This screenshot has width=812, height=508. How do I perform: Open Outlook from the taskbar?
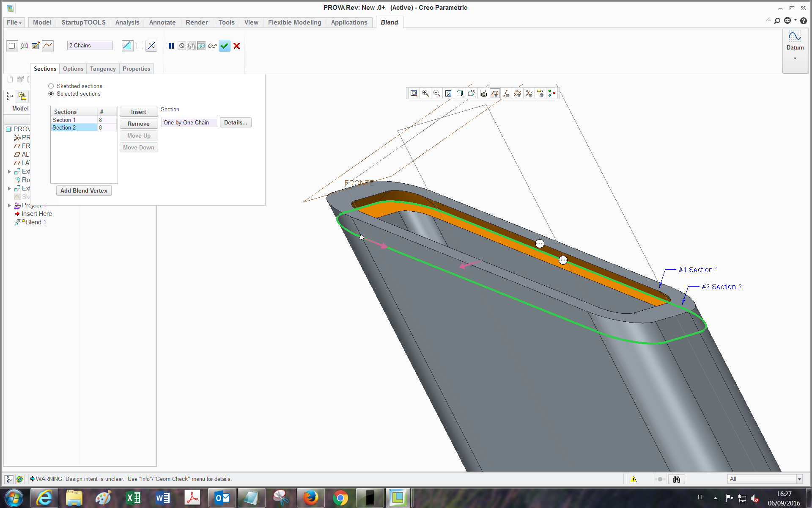pos(222,498)
